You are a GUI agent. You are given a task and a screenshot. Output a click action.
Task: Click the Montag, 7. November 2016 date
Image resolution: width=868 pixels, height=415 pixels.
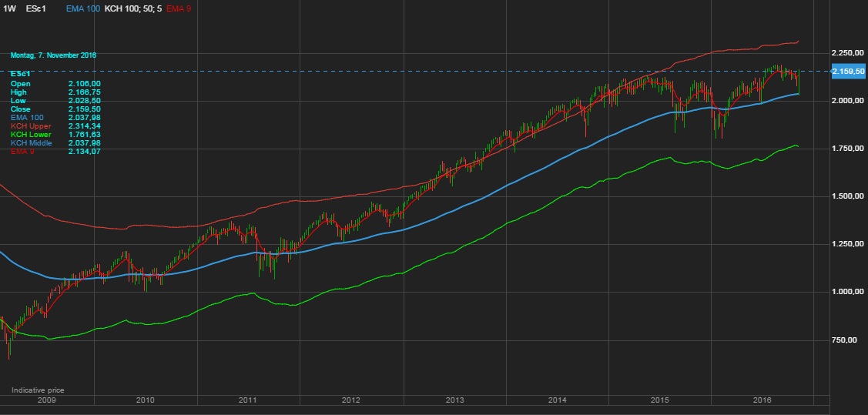[x=53, y=55]
